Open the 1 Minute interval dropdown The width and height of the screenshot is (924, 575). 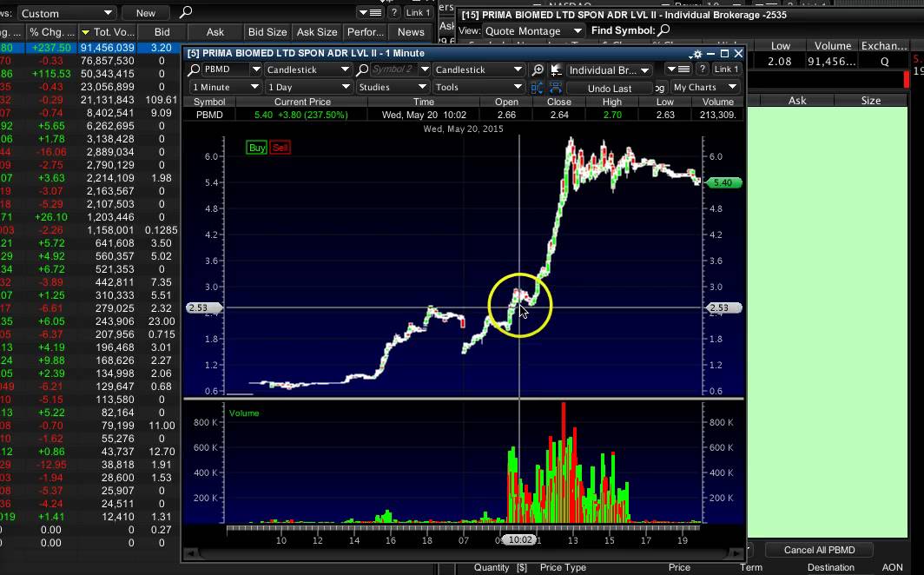(x=226, y=87)
